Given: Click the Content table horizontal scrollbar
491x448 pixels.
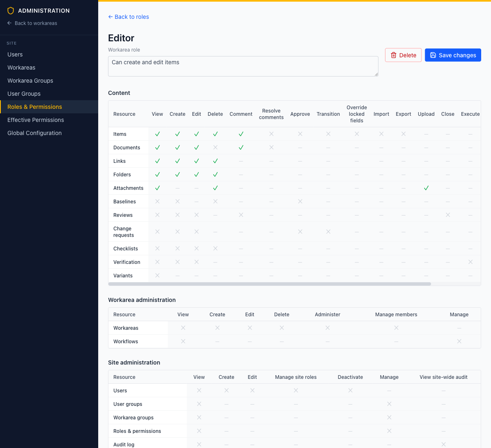Looking at the screenshot, I should point(270,284).
